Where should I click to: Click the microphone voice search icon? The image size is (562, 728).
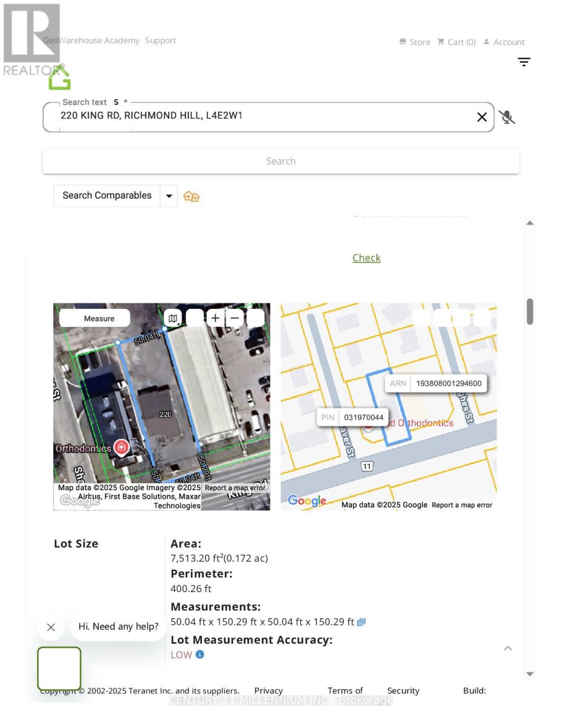click(507, 117)
